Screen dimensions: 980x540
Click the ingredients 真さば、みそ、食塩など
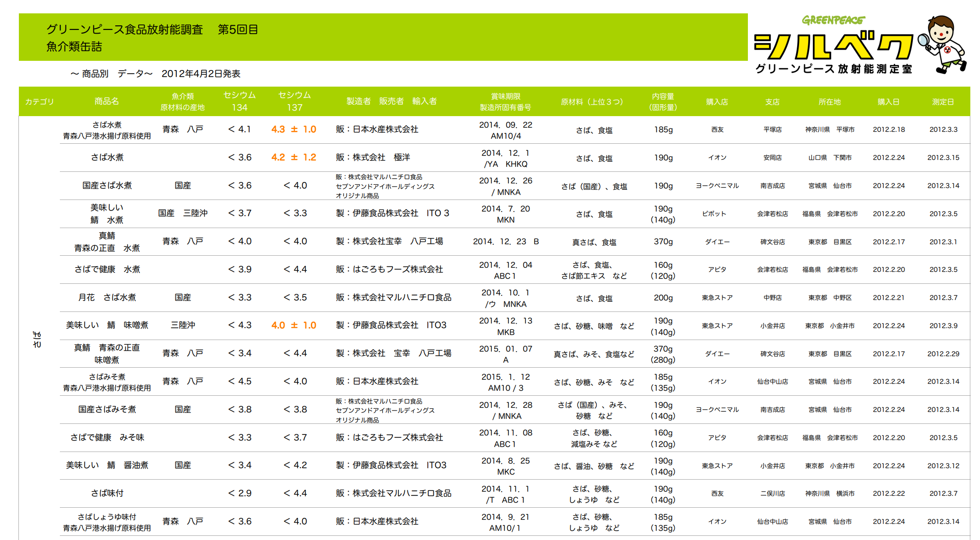coord(594,354)
